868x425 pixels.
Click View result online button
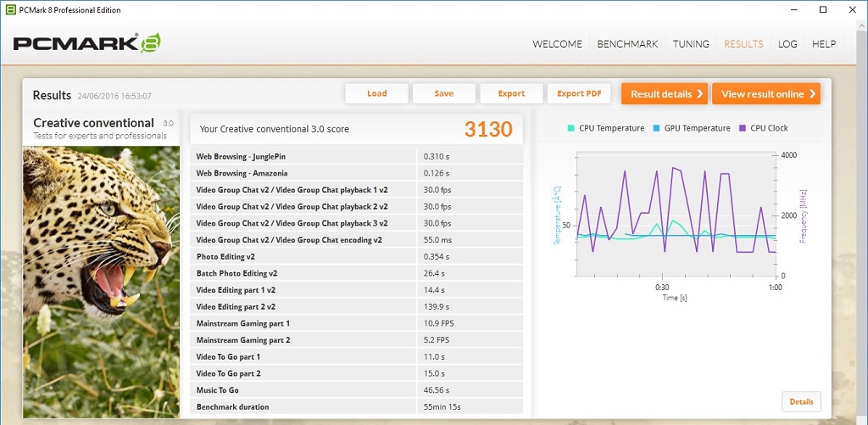(x=766, y=94)
